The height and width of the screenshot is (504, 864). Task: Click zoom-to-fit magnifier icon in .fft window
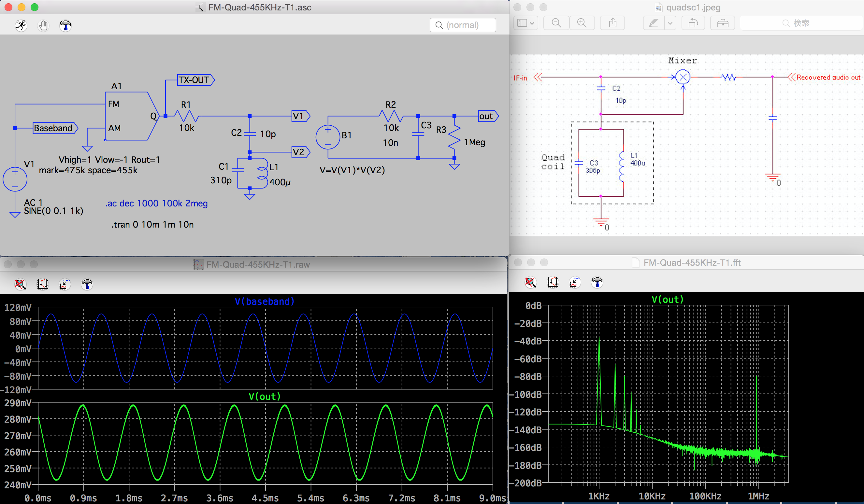pyautogui.click(x=530, y=282)
